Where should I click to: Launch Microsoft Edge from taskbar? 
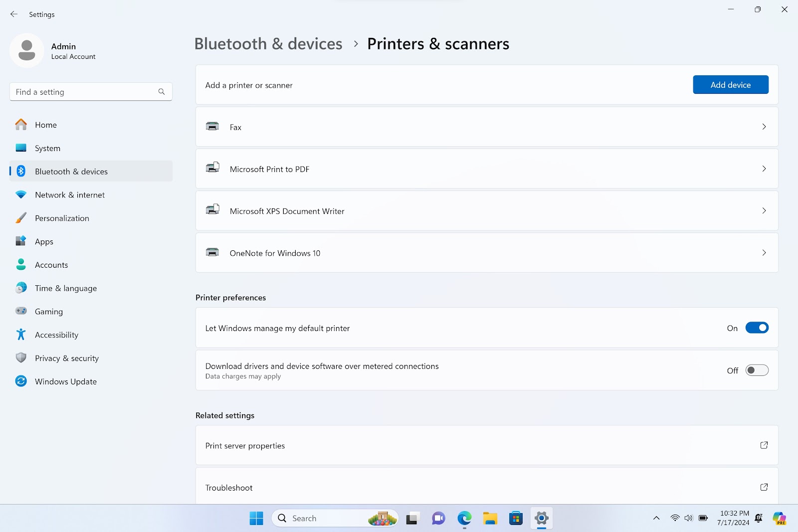(x=464, y=519)
